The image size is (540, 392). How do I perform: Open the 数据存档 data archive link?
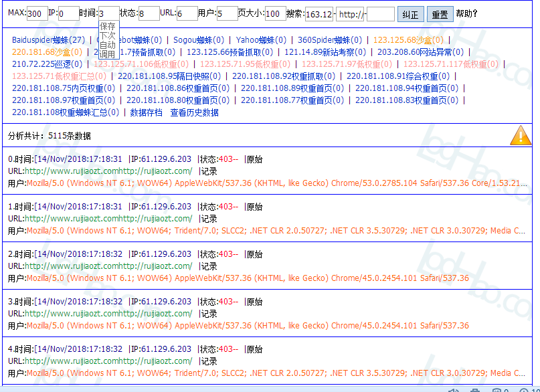click(x=146, y=112)
